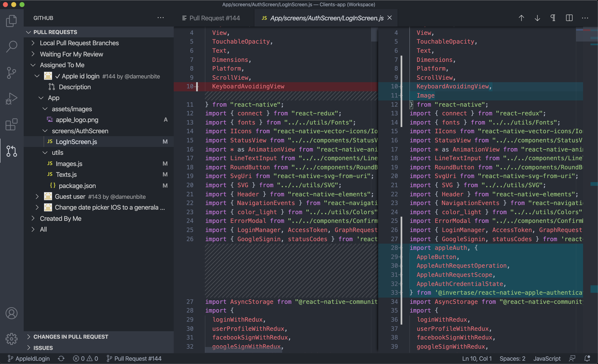Open the Search view in activity bar
Screen dimensions: 598x364
pos(11,46)
